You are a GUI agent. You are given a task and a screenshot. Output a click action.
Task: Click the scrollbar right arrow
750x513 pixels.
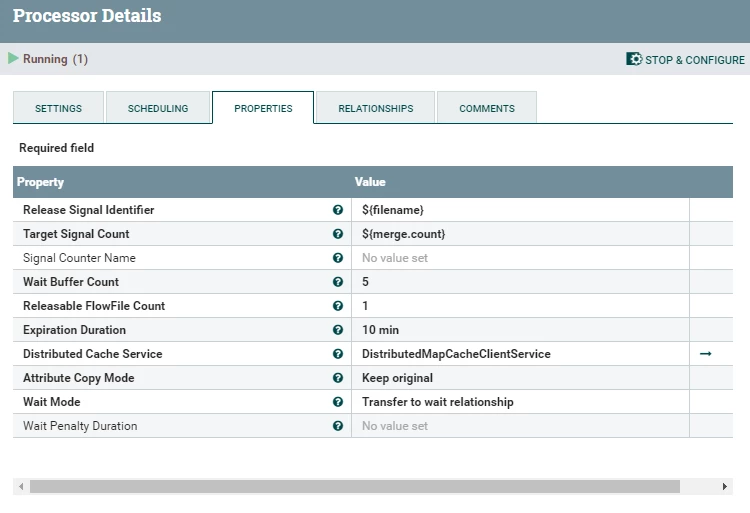point(725,486)
